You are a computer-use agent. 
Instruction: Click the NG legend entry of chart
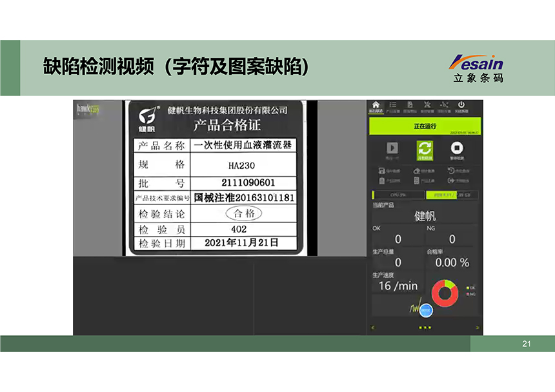470,294
